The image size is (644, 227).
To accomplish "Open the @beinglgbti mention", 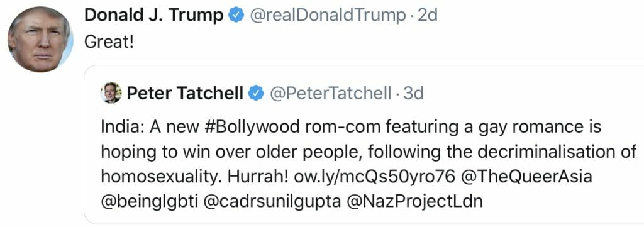I will [150, 202].
